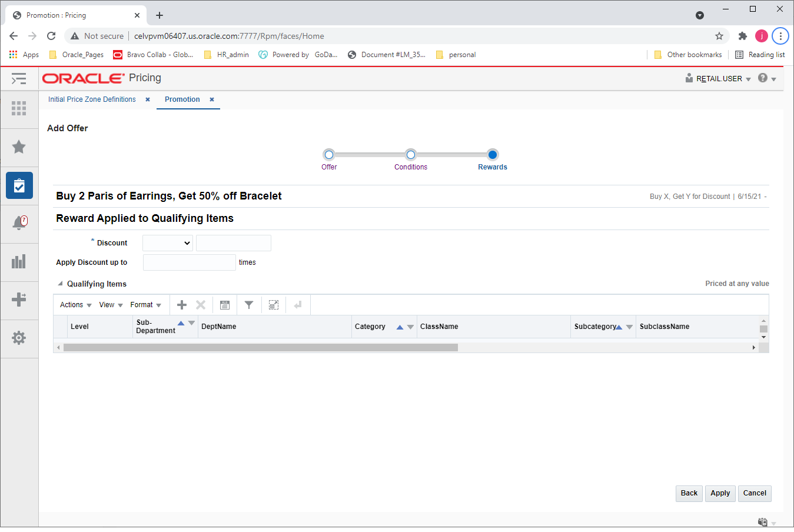The width and height of the screenshot is (794, 532).
Task: Open the Reading list
Action: point(760,55)
